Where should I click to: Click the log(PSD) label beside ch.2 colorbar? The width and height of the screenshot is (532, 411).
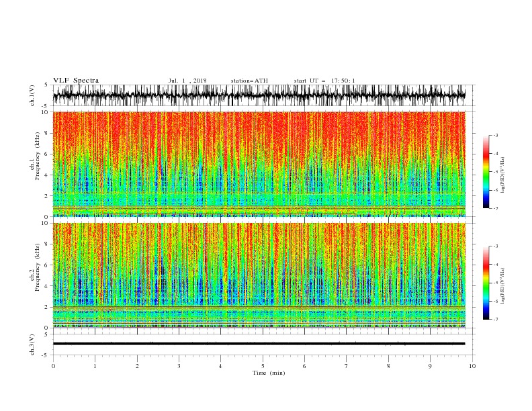coord(502,286)
